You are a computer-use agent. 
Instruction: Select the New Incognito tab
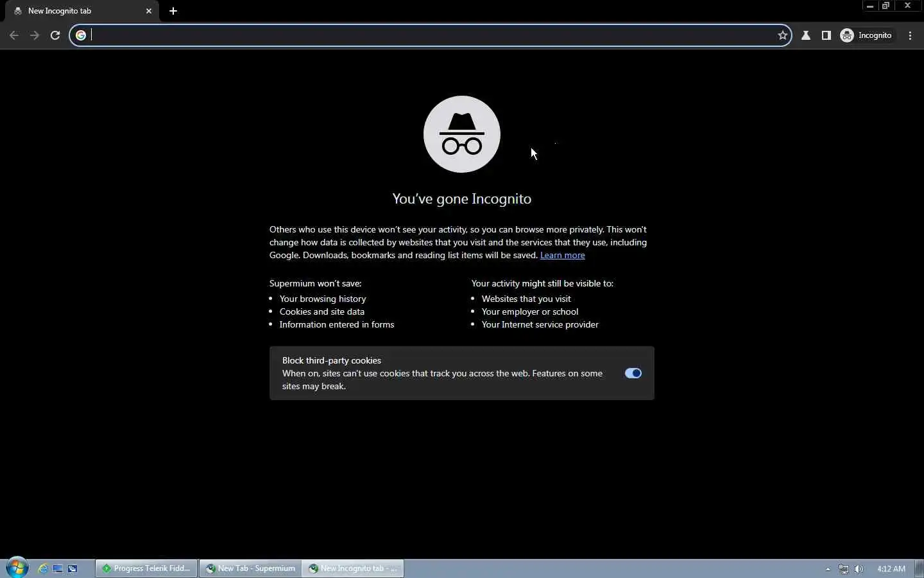pyautogui.click(x=82, y=11)
